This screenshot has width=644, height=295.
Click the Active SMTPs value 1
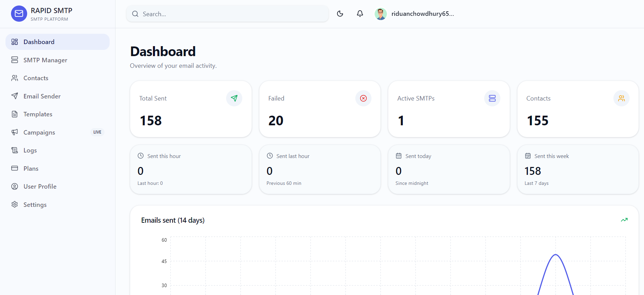click(401, 121)
